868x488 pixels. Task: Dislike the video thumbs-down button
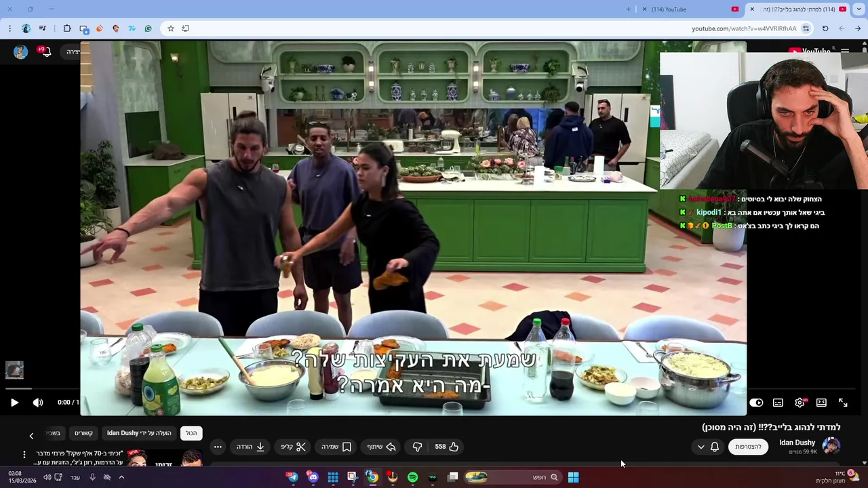pos(417,447)
